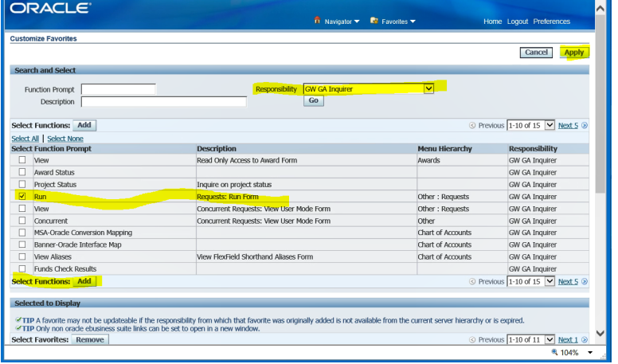Viewport: 618px width, 364px height.
Task: Check the Read Only Access to Award Form row
Action: click(22, 160)
